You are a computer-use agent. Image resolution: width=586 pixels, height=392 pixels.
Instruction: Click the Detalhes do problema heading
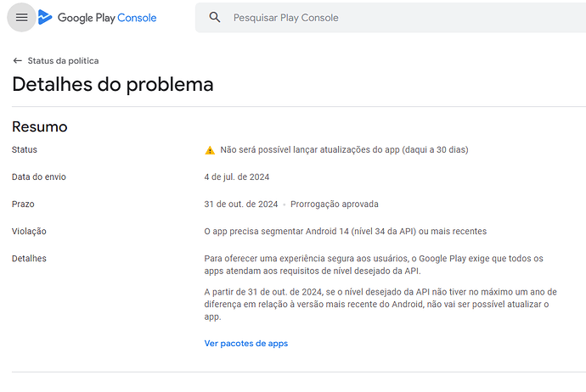click(113, 84)
